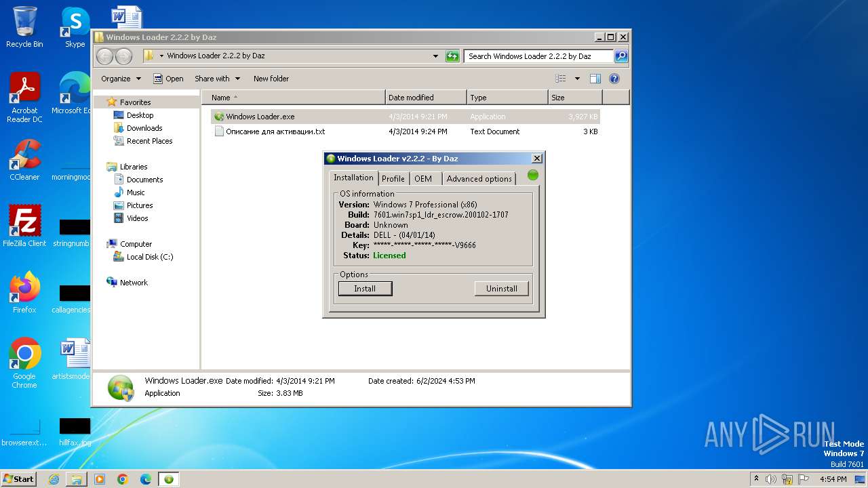Sort by the Size column header

(575, 98)
